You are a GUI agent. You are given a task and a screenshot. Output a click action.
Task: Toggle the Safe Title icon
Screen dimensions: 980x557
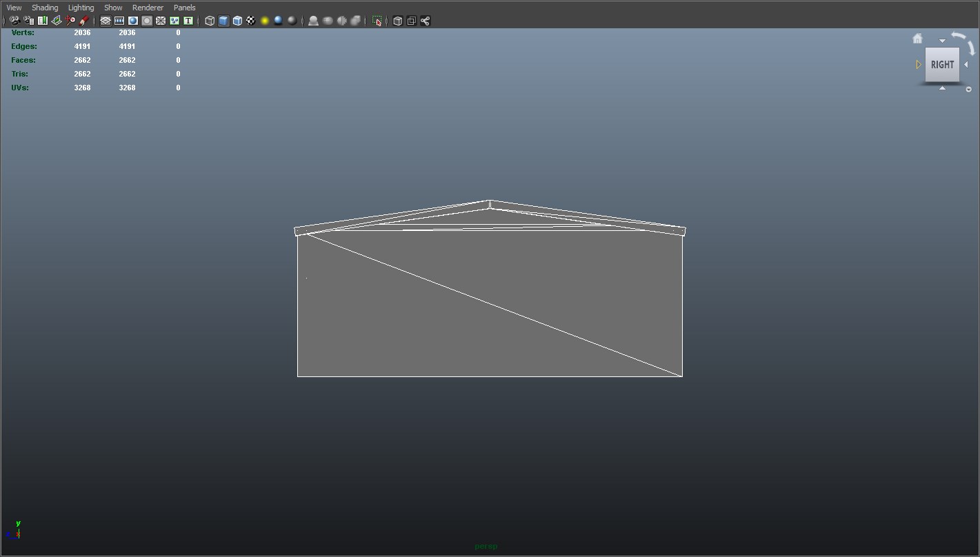click(x=188, y=21)
